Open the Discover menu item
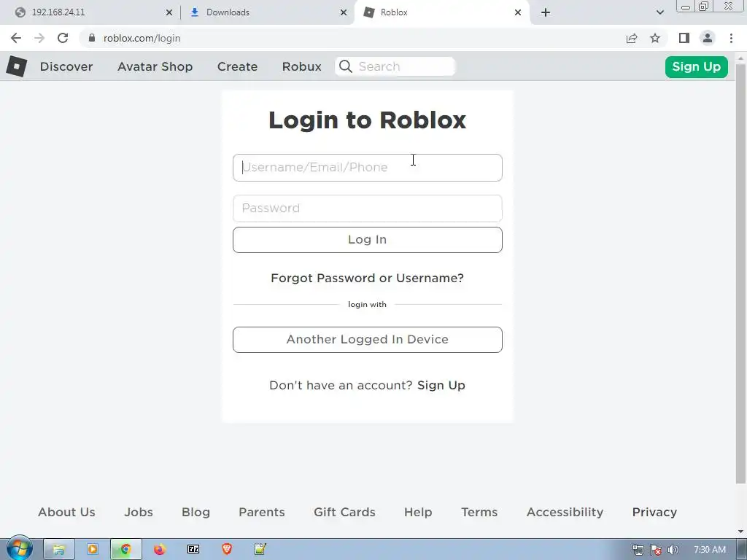This screenshot has width=747, height=560. [66, 66]
